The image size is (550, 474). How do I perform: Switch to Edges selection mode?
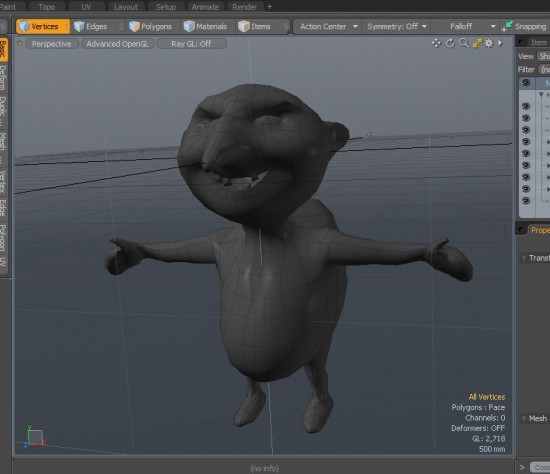point(96,26)
